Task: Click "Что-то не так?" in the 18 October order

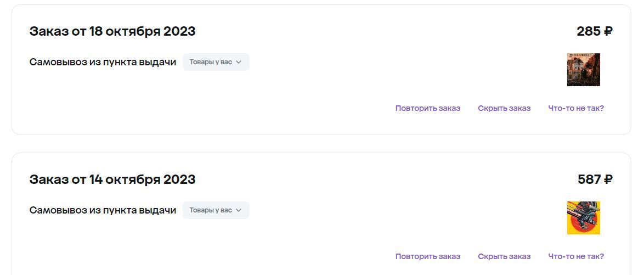Action: coord(576,108)
